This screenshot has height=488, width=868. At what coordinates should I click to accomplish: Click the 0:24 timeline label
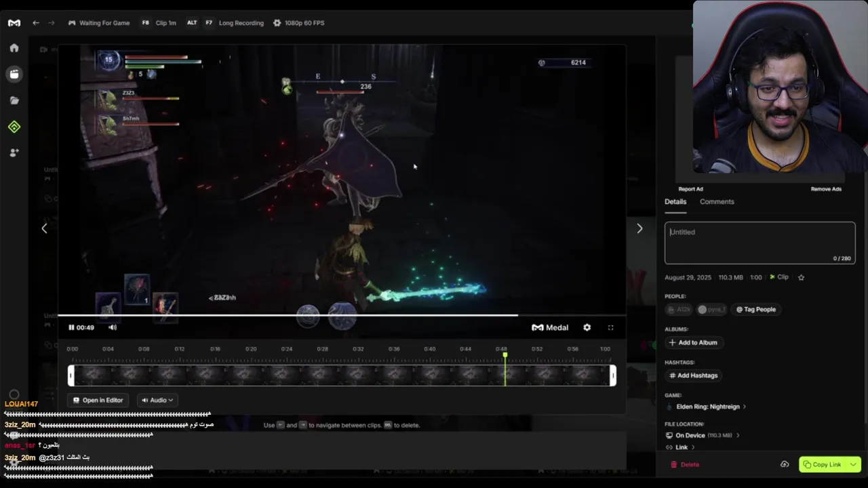click(x=287, y=349)
